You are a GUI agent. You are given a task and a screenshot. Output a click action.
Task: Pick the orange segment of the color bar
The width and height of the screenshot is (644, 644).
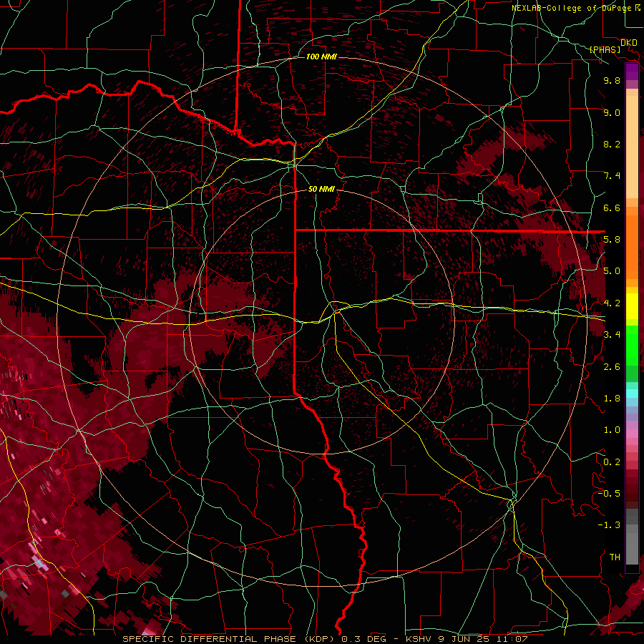(632, 246)
